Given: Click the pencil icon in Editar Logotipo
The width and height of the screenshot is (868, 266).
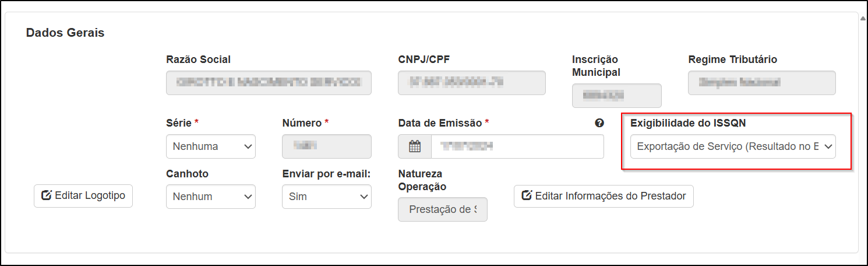Looking at the screenshot, I should click(47, 196).
